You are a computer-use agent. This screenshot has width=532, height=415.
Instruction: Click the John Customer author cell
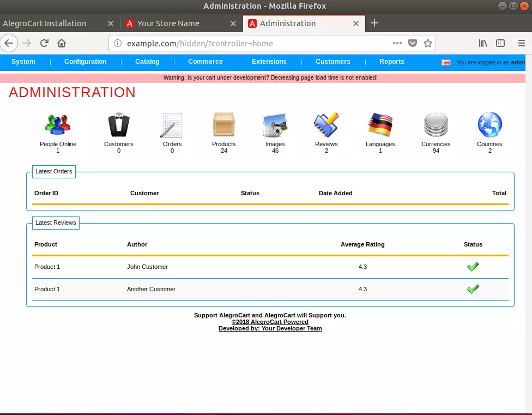click(147, 267)
